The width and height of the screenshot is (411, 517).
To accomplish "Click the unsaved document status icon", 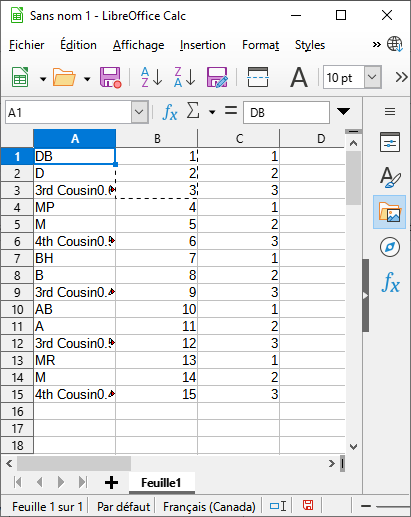I will pyautogui.click(x=308, y=505).
